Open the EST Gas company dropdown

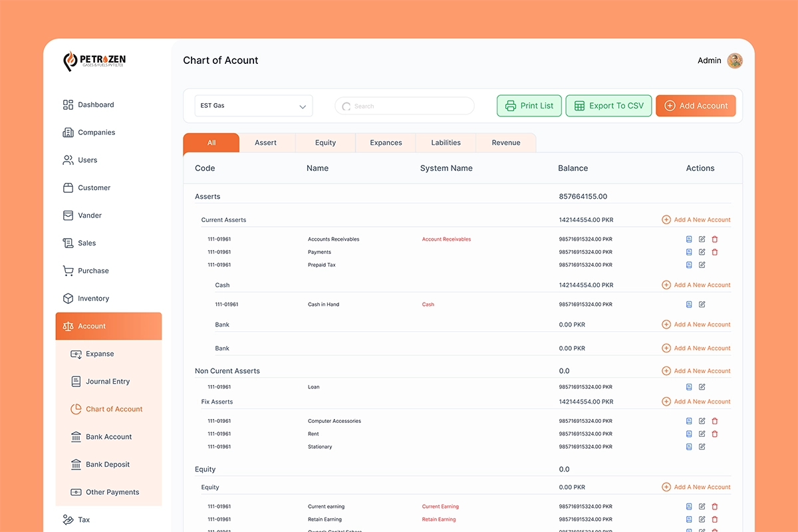coord(253,105)
